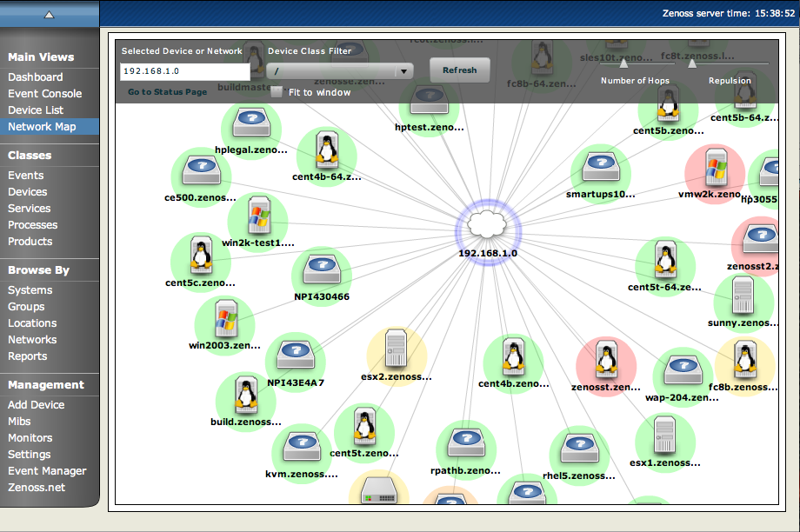Image resolution: width=800 pixels, height=532 pixels.
Task: Click the win2003.zen... Windows server icon
Action: click(x=225, y=318)
